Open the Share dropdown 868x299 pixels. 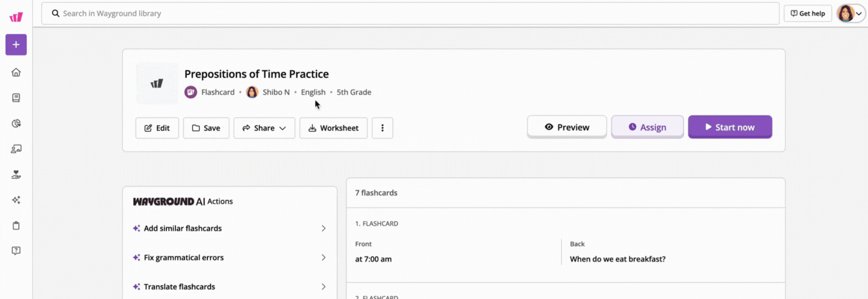click(264, 128)
